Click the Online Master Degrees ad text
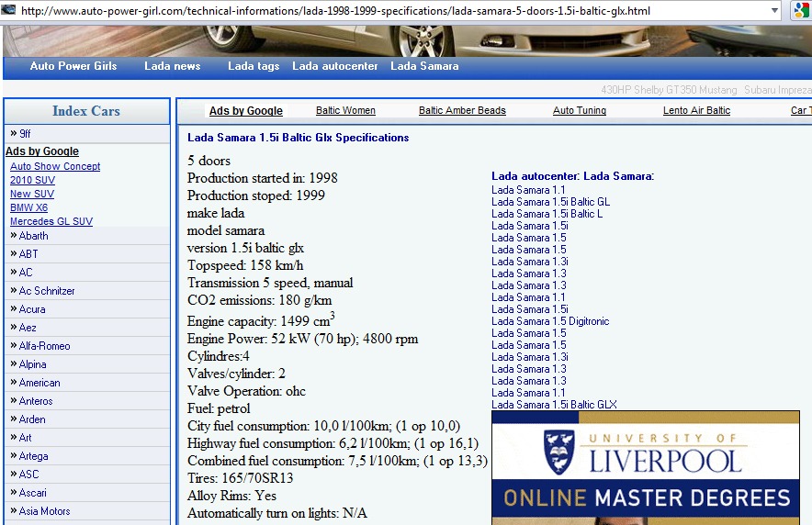The height and width of the screenshot is (525, 812). (x=647, y=497)
